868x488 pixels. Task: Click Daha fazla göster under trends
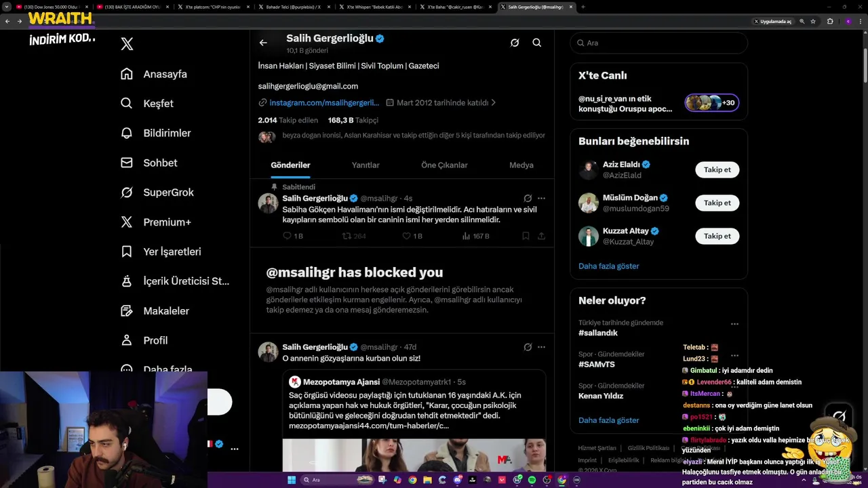tap(608, 420)
